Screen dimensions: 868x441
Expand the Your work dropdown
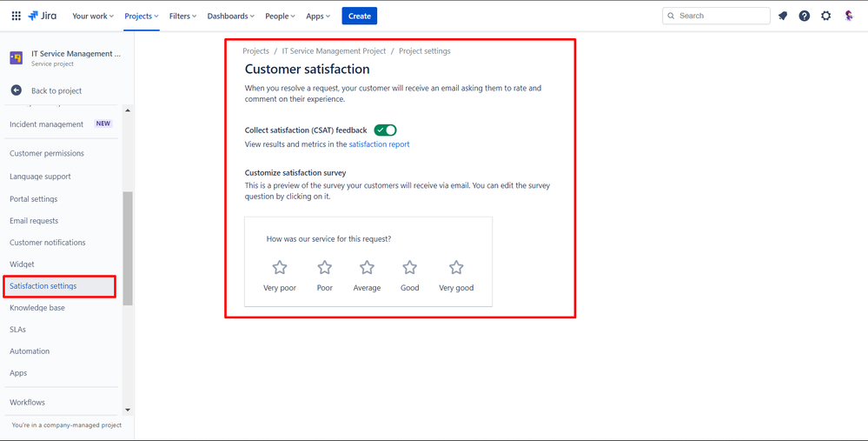(92, 16)
